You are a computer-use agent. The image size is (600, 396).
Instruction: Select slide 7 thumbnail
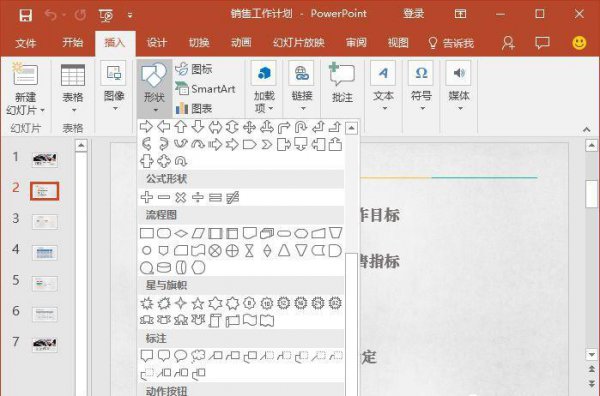point(45,345)
